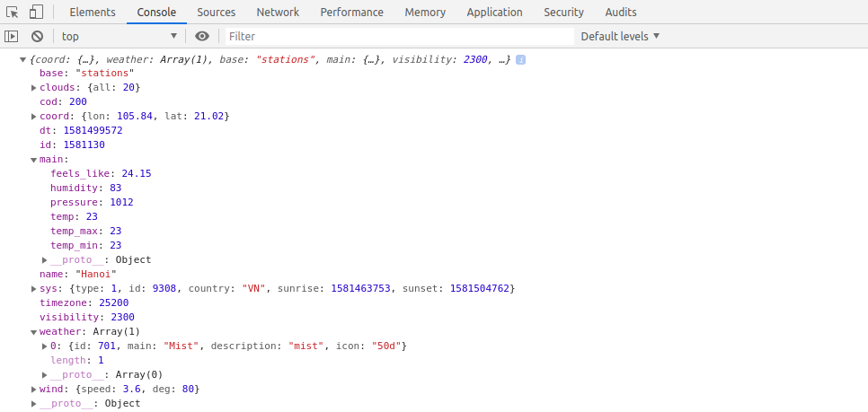This screenshot has width=868, height=412.
Task: Expand the coord property
Action: (x=34, y=116)
